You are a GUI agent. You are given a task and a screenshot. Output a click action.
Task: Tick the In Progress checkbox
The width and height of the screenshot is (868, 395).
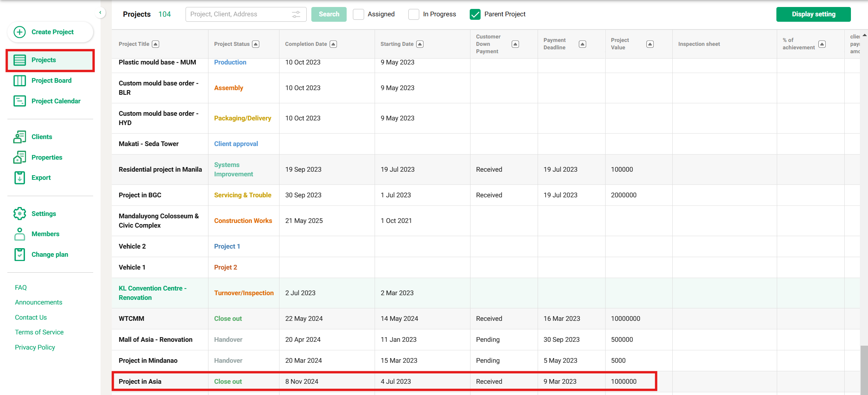point(414,14)
